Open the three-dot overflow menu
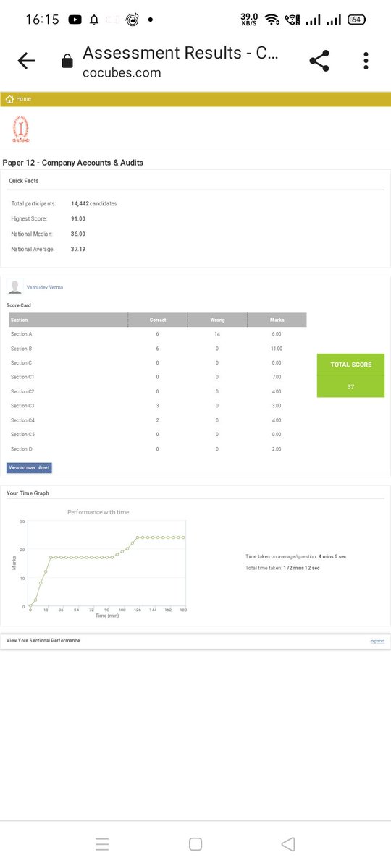 366,61
